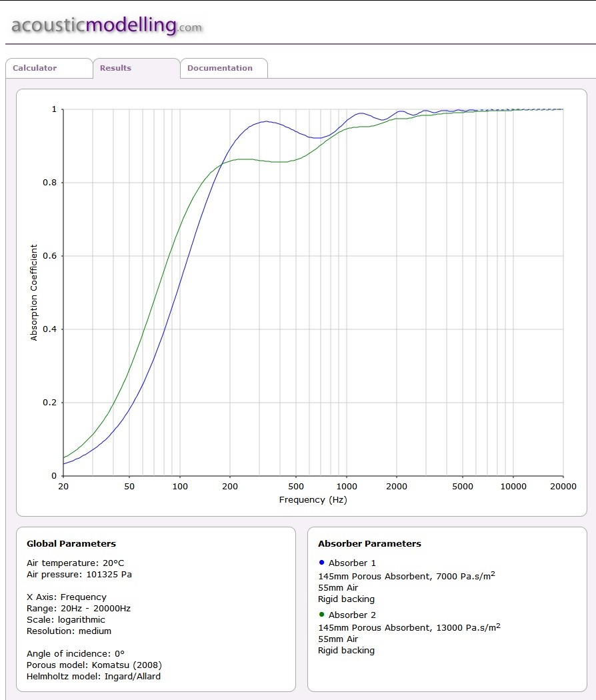Switch to the Results tab
This screenshot has height=700, width=596.
[x=137, y=68]
